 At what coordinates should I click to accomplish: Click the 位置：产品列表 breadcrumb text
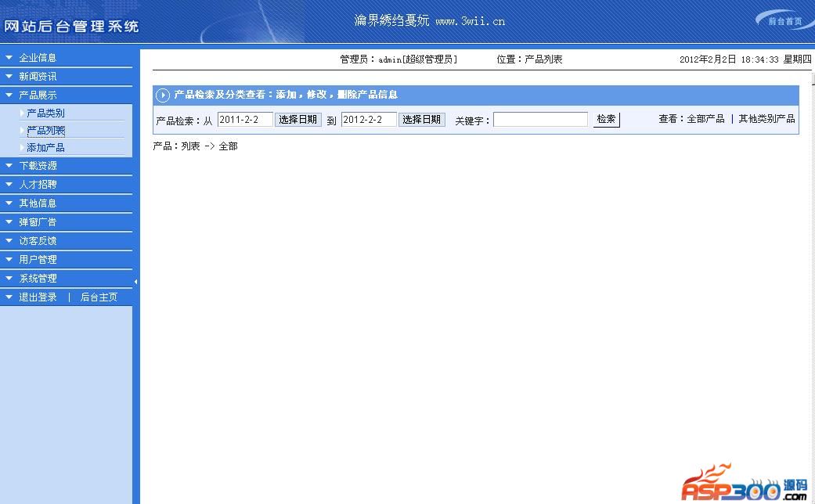point(529,59)
